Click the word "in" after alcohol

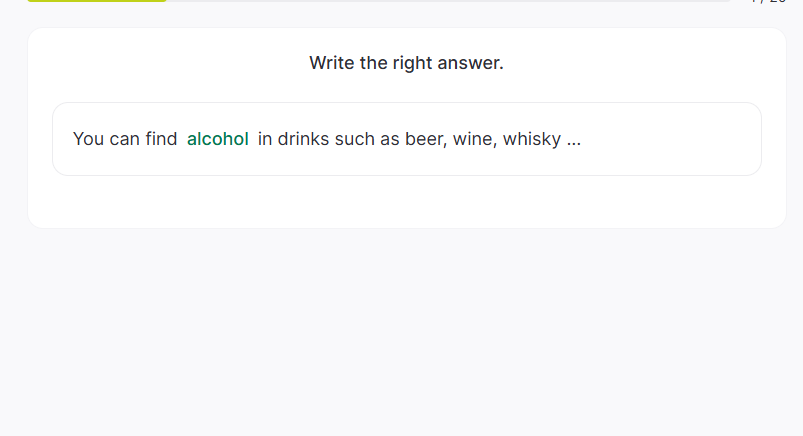click(x=265, y=139)
